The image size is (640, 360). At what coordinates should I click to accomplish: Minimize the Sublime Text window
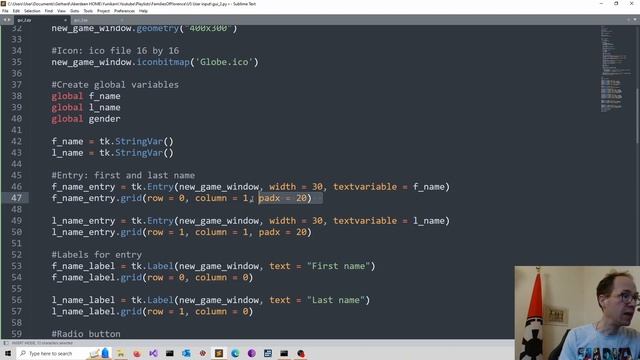coord(601,4)
